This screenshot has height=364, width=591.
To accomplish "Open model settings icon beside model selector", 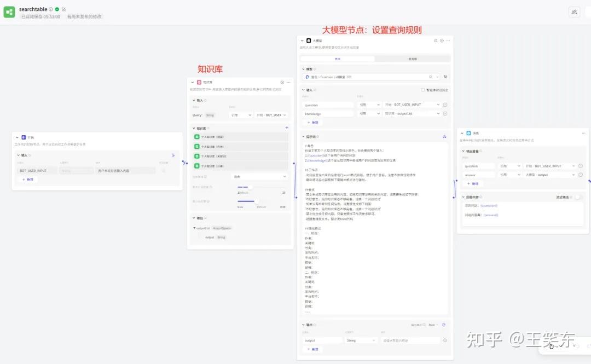I will 445,77.
